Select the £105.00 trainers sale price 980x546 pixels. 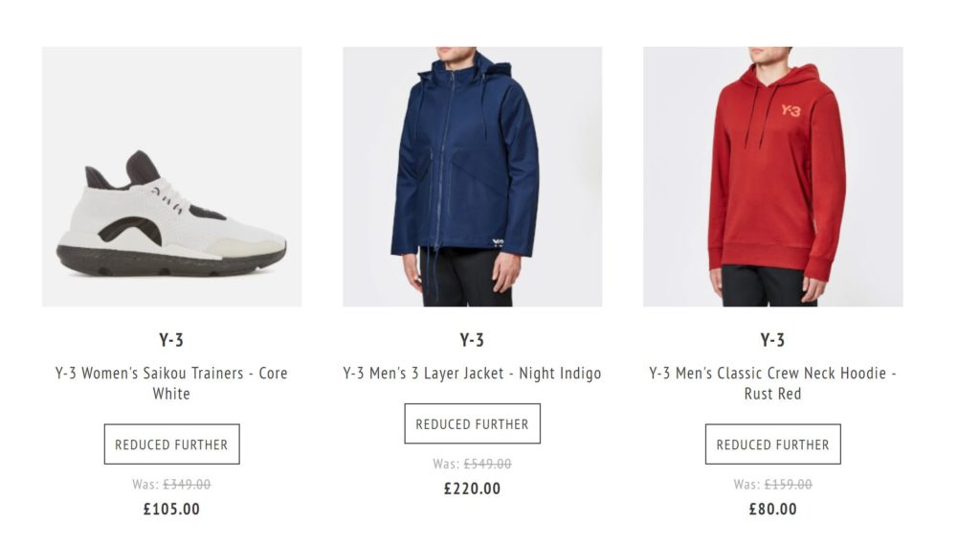point(171,510)
